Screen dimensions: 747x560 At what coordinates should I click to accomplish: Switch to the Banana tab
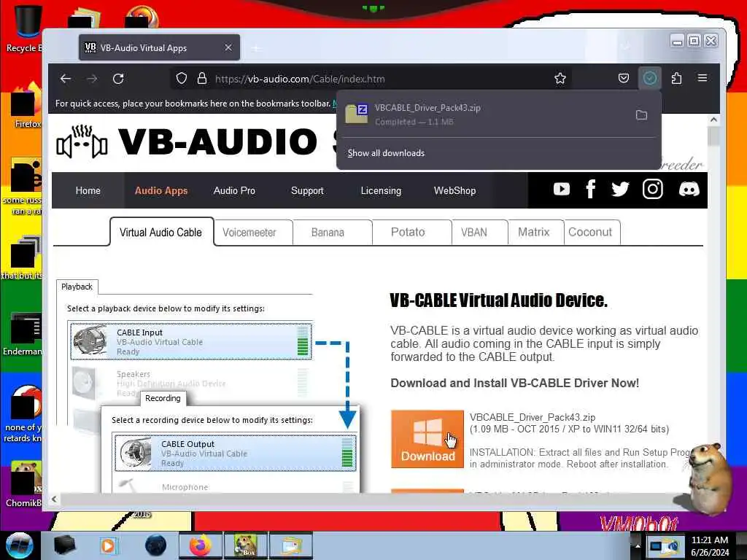332,233
